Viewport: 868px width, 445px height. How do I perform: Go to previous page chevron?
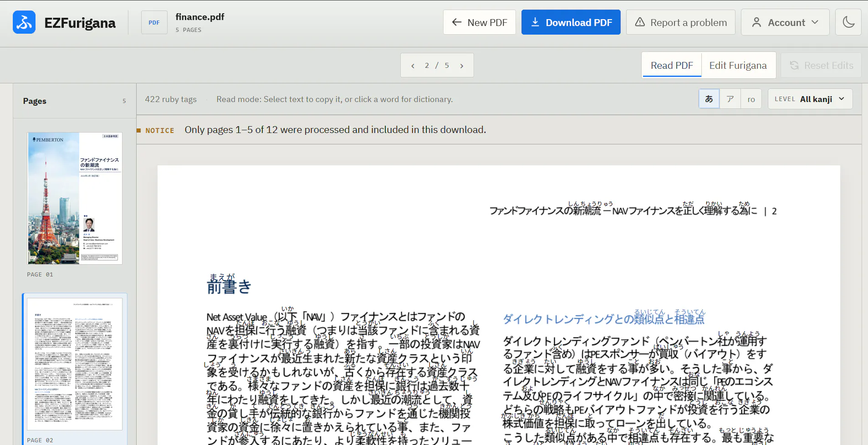(413, 66)
